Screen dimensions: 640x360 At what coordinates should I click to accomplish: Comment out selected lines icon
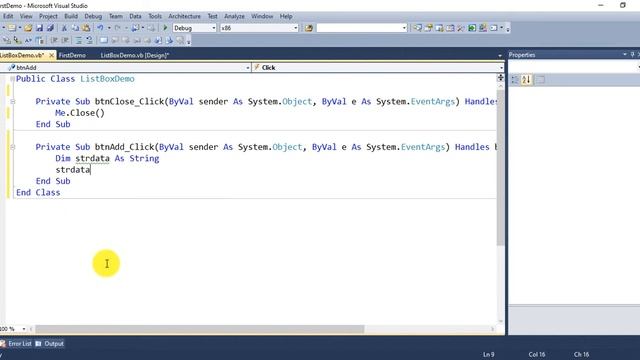(x=78, y=40)
